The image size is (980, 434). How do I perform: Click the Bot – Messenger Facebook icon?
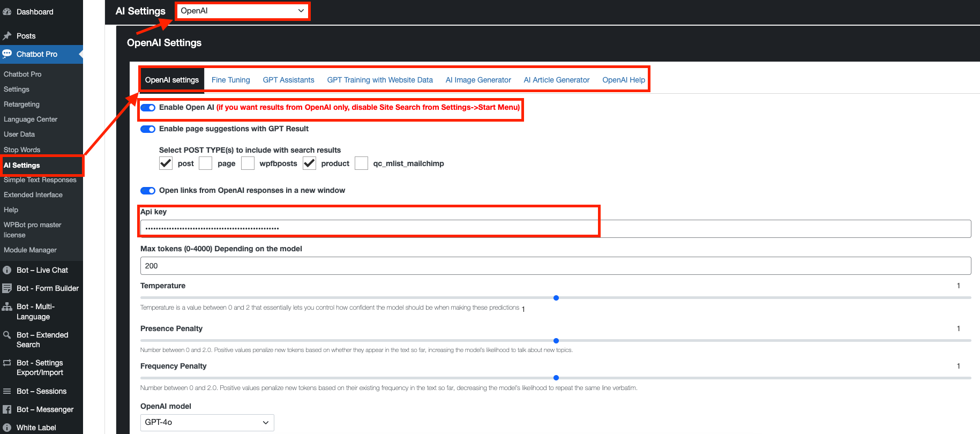(7, 409)
